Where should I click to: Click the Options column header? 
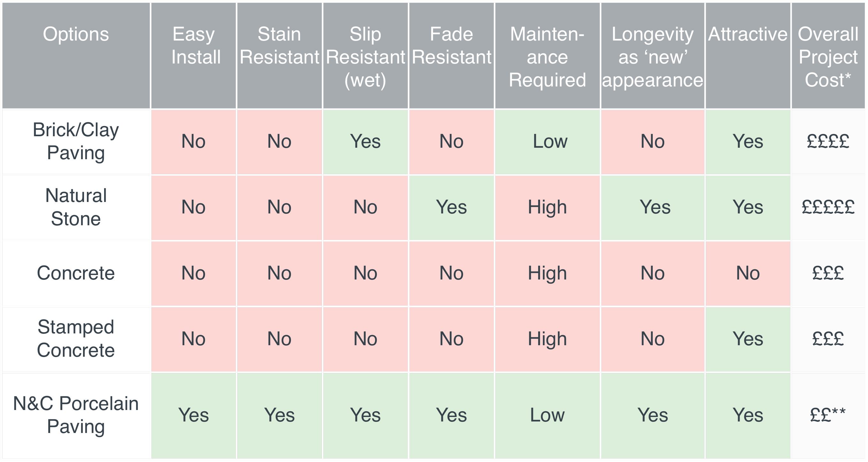click(76, 56)
